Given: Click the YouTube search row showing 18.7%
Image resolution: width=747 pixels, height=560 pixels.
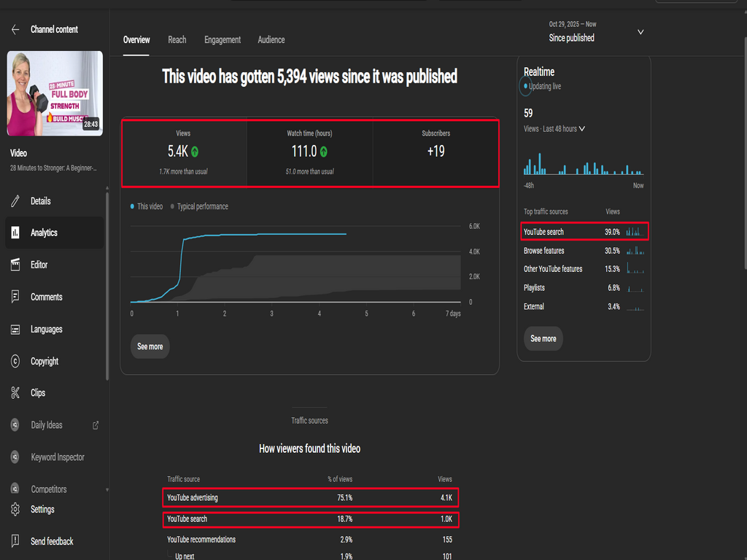Looking at the screenshot, I should point(311,519).
